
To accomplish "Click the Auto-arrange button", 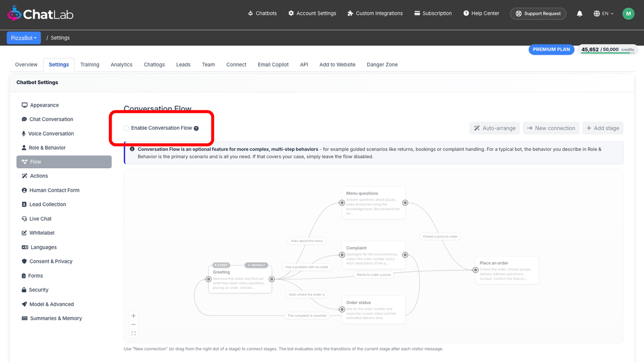I will tap(495, 128).
